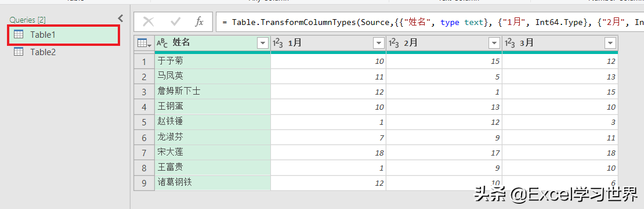Click the fx function icon

pyautogui.click(x=199, y=21)
